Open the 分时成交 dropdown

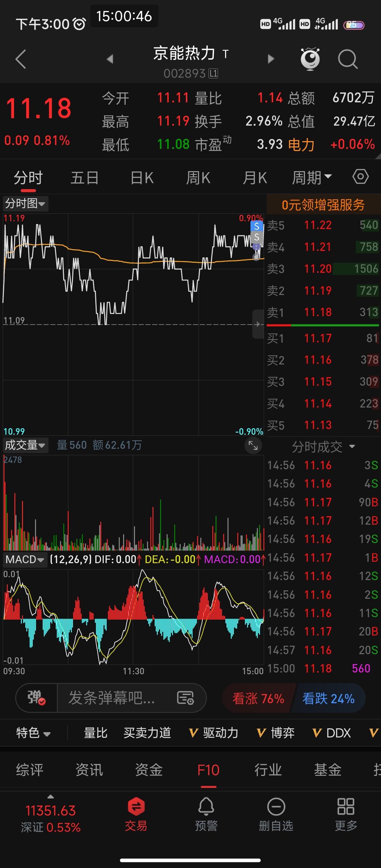click(x=323, y=447)
